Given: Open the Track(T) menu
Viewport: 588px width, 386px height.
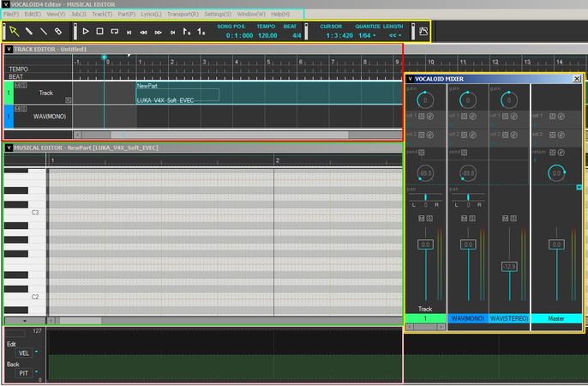Looking at the screenshot, I should point(102,14).
